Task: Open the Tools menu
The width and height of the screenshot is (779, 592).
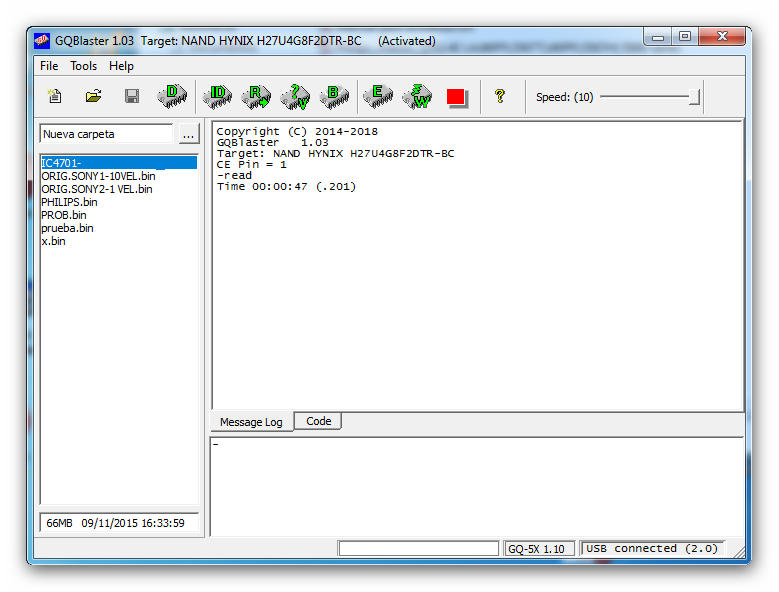Action: [83, 66]
